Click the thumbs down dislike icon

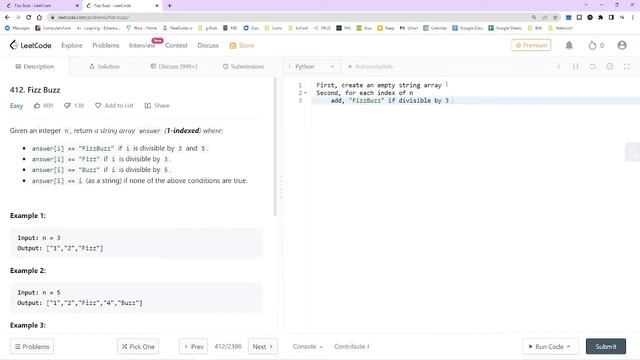click(x=67, y=106)
